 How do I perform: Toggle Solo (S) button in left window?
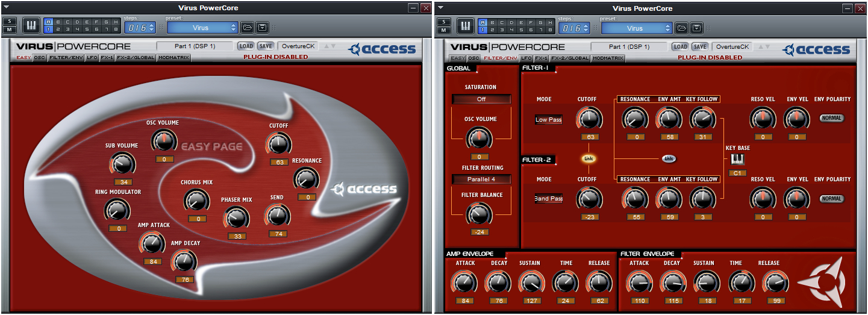[x=10, y=22]
